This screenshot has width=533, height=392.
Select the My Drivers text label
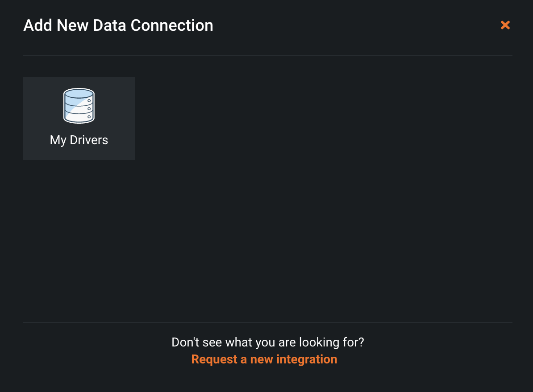[79, 140]
